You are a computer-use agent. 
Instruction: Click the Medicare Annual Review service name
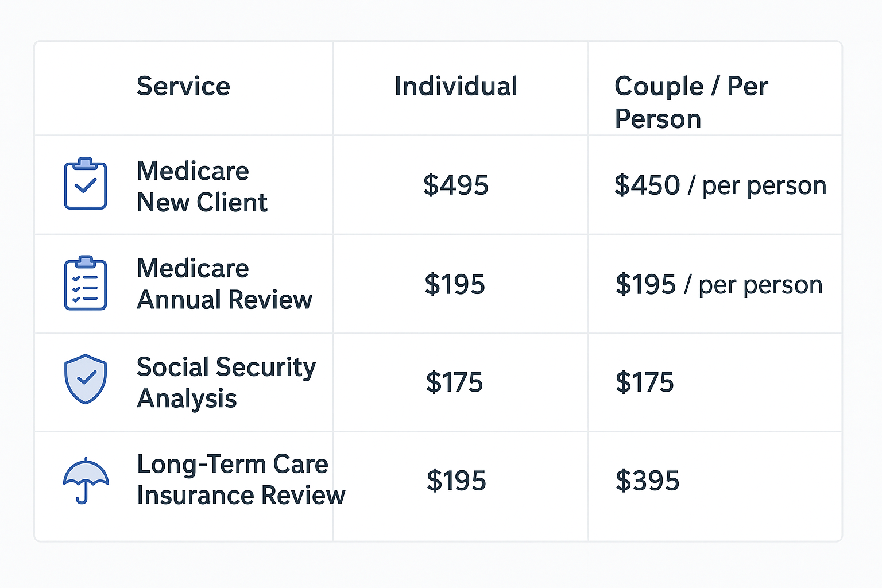coord(225,284)
